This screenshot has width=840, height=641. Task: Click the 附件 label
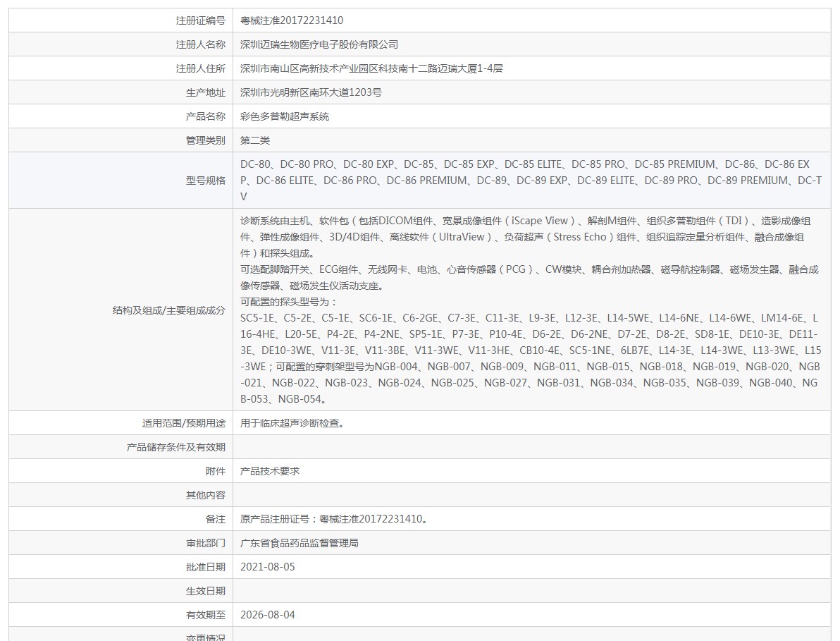(x=216, y=471)
